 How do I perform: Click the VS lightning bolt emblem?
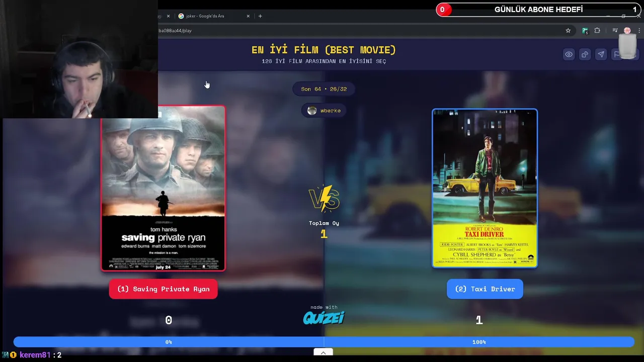pos(324,199)
